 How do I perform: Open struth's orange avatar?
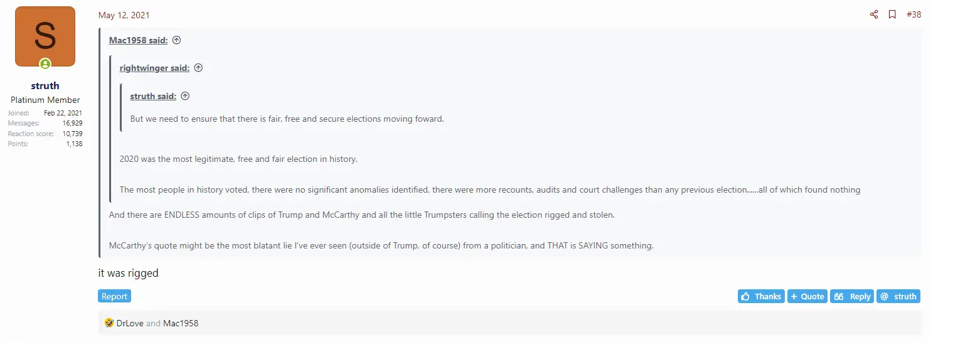pos(45,36)
